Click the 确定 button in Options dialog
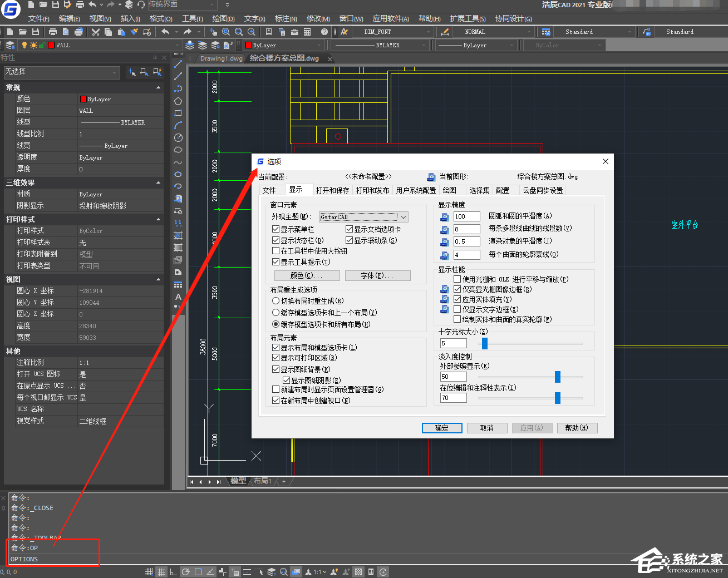Screen dimensions: 728x578 click(x=442, y=428)
